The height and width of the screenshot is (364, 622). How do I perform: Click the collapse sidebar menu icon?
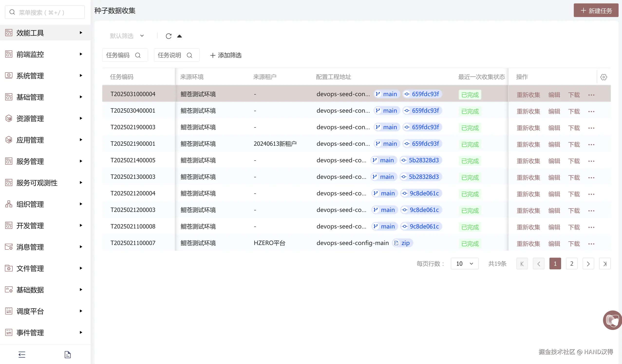point(22,354)
